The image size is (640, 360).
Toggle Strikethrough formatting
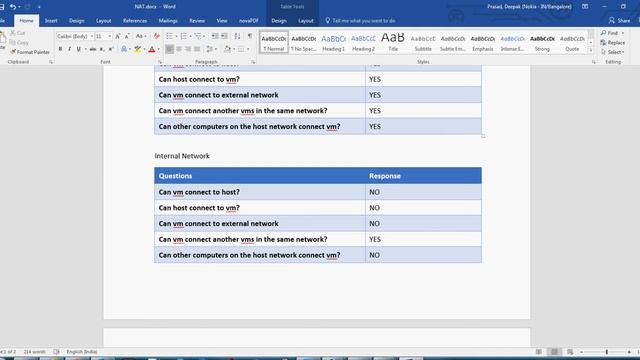click(93, 49)
